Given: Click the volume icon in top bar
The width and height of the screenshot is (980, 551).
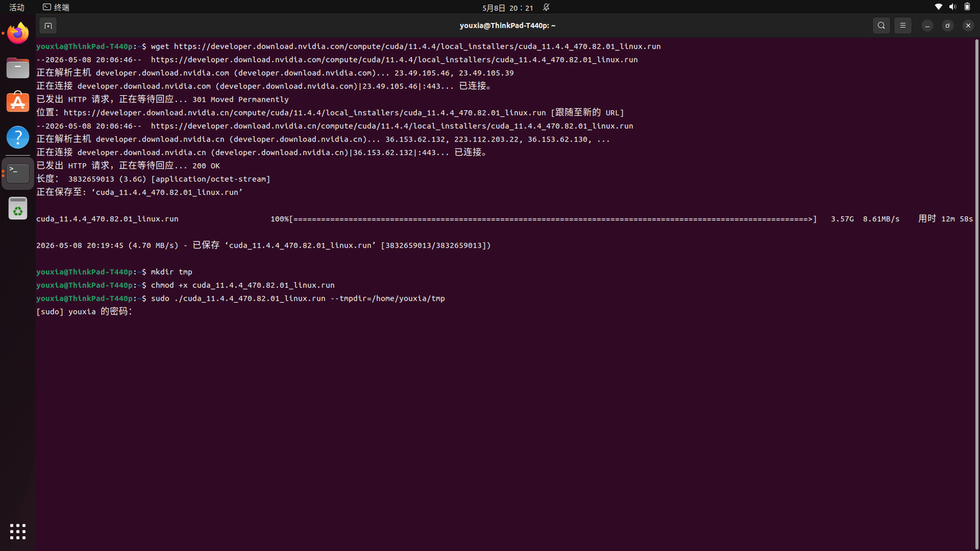Looking at the screenshot, I should tap(953, 7).
